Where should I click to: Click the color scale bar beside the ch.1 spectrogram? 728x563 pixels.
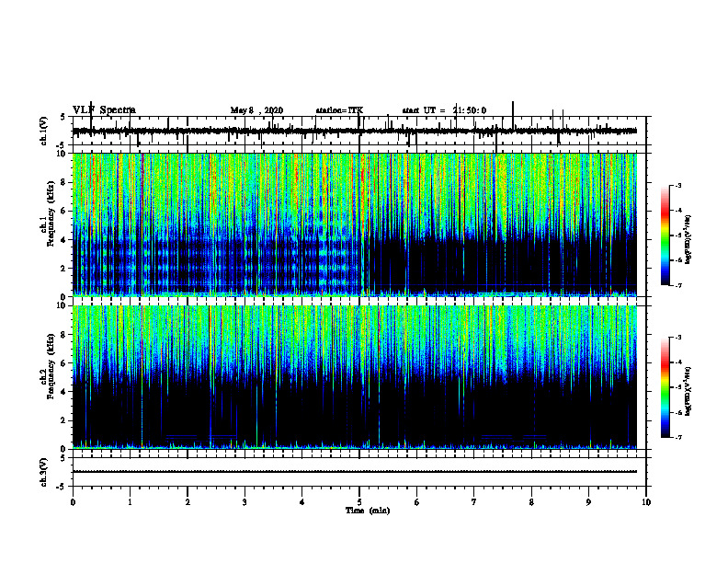pos(665,236)
